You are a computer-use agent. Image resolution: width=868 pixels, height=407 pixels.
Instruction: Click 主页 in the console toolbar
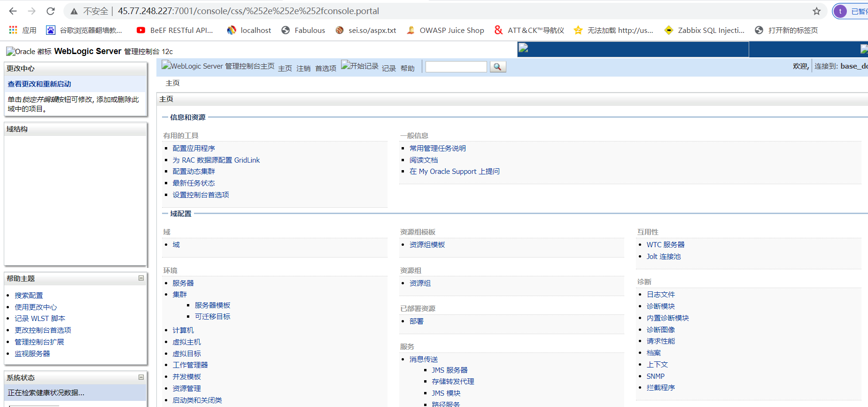[x=285, y=69]
